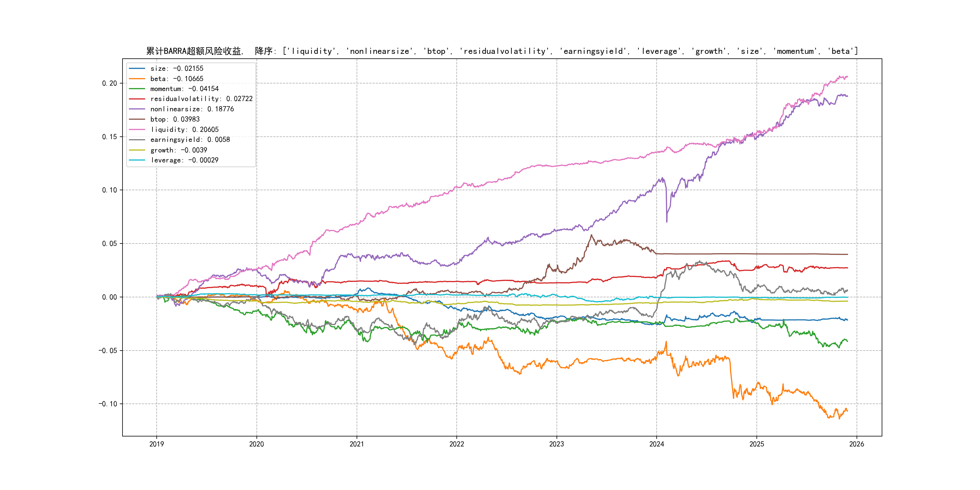The image size is (980, 490).
Task: Click the 0.00 y-axis tick label
Action: 109,297
